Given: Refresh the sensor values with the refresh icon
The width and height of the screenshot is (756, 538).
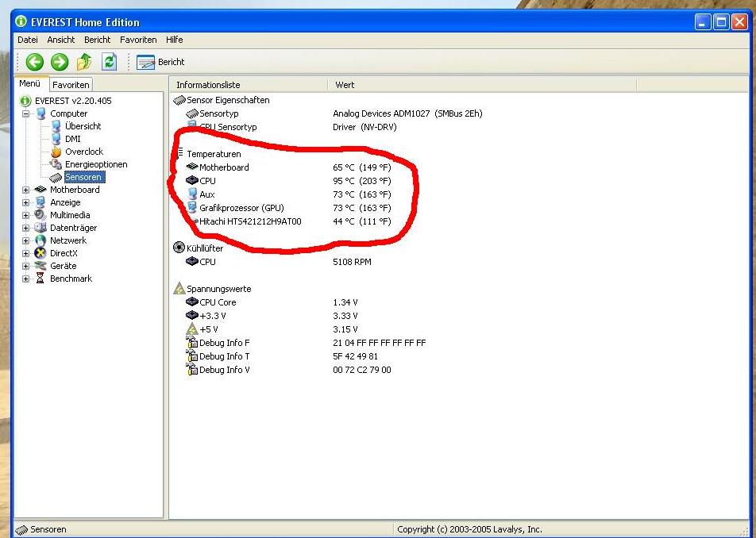Looking at the screenshot, I should tap(110, 62).
